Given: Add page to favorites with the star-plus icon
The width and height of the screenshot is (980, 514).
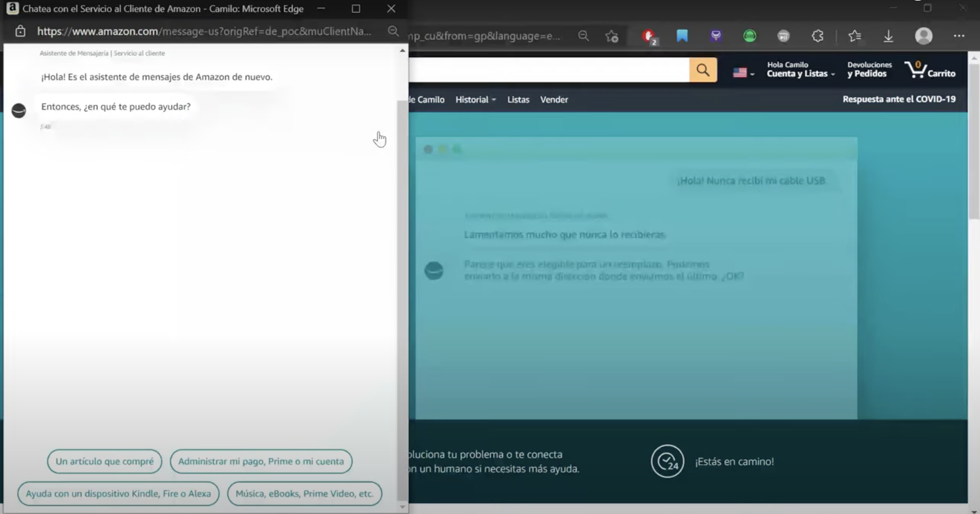Looking at the screenshot, I should pyautogui.click(x=612, y=36).
